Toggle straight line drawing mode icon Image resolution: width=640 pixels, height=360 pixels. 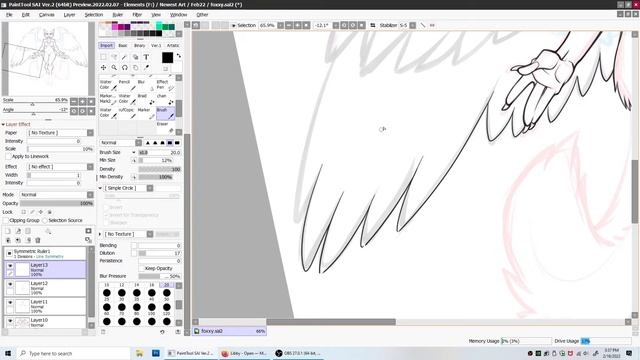[423, 25]
